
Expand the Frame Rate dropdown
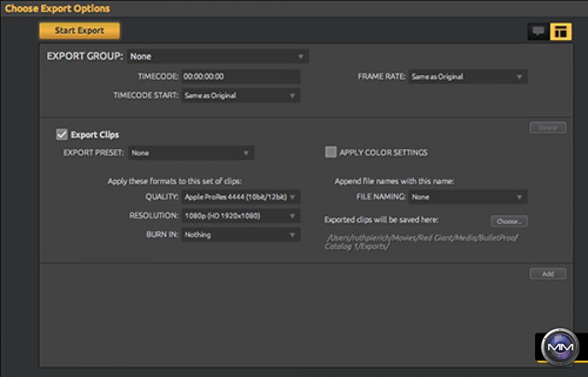[x=468, y=76]
